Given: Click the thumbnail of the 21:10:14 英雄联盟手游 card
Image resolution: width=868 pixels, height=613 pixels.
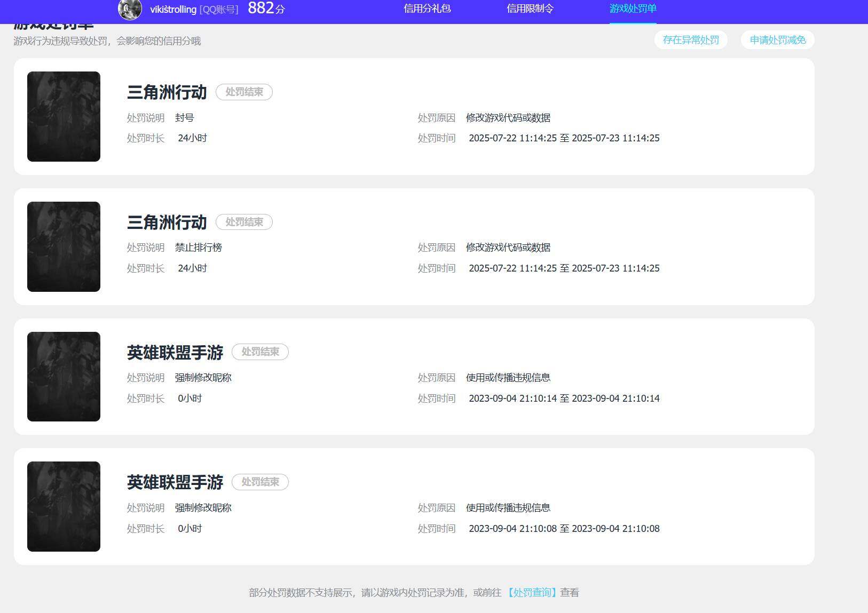Looking at the screenshot, I should click(x=64, y=377).
